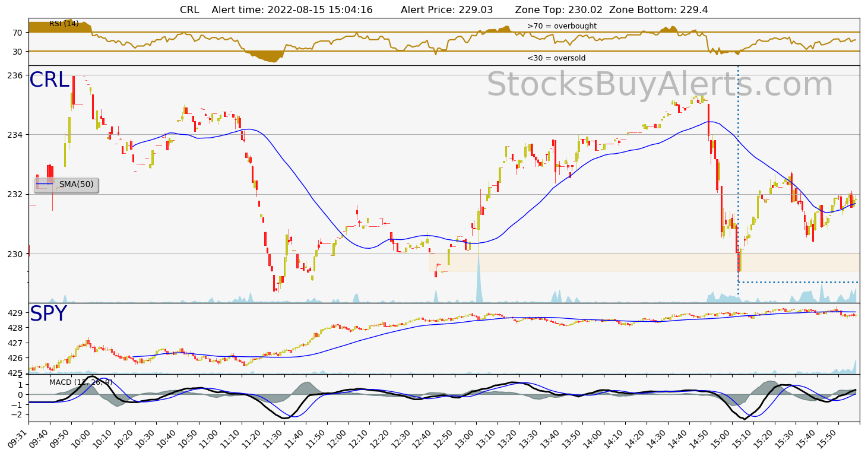Click the MACD (12, 26, 9) label

pos(81,382)
